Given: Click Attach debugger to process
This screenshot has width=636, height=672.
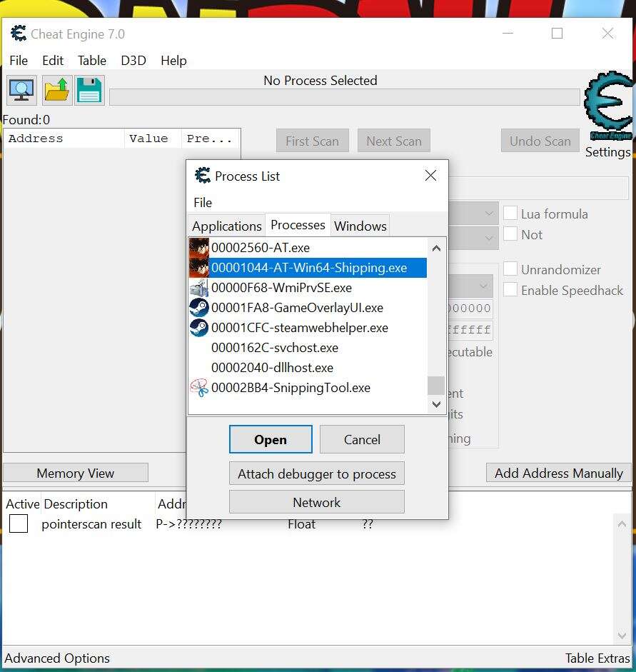Looking at the screenshot, I should coord(316,473).
